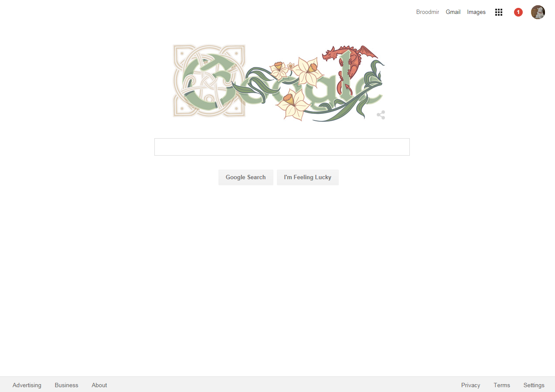Open the Advertising footer link
The width and height of the screenshot is (555, 392).
pyautogui.click(x=27, y=385)
